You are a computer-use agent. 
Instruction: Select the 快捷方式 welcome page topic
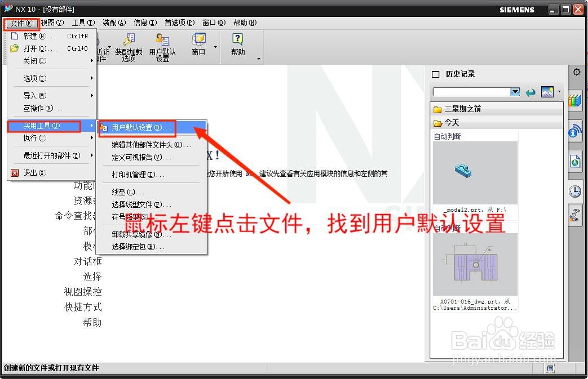pyautogui.click(x=83, y=307)
